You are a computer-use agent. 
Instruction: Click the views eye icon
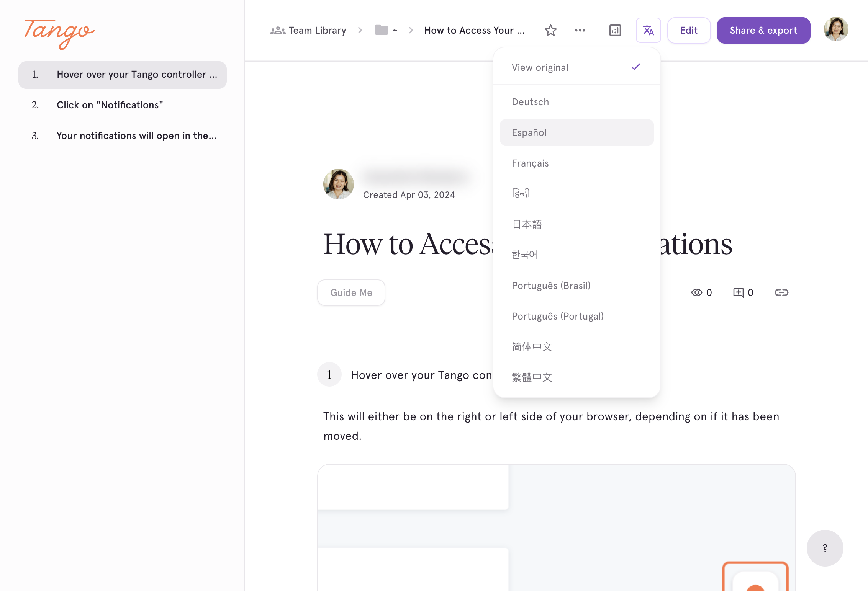[x=696, y=292]
